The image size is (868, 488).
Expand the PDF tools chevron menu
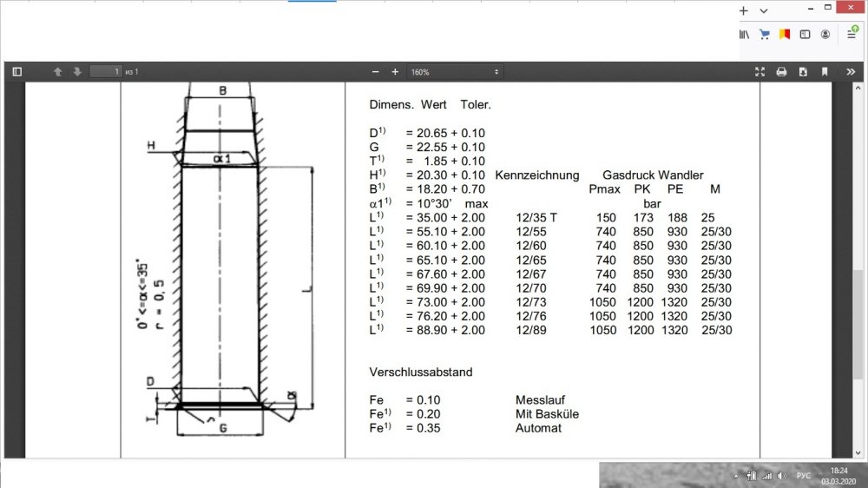point(851,71)
